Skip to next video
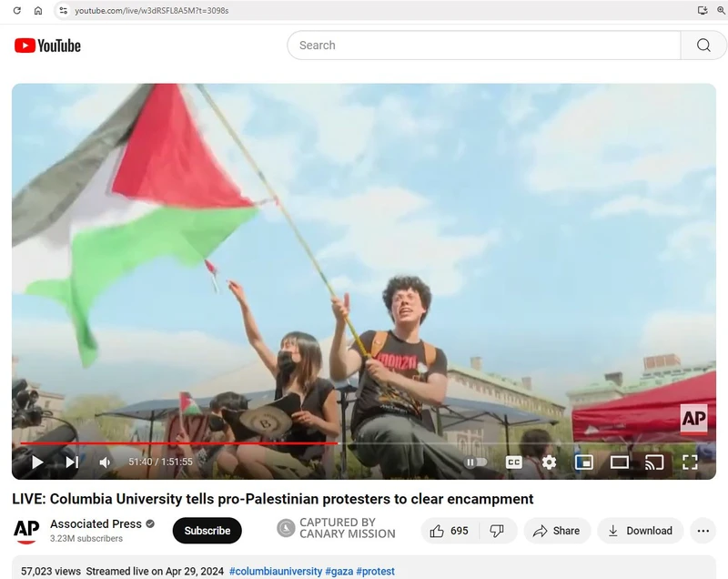728x579 pixels. click(71, 462)
